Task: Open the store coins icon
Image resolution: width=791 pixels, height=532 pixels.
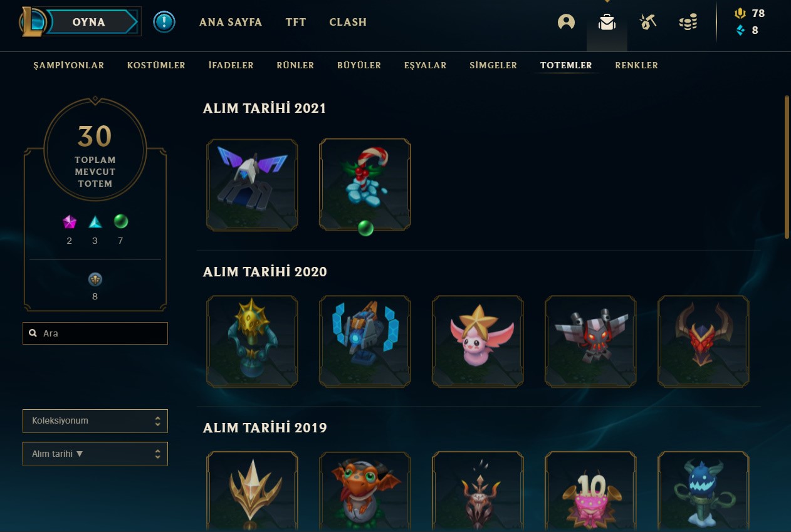Action: pos(688,23)
